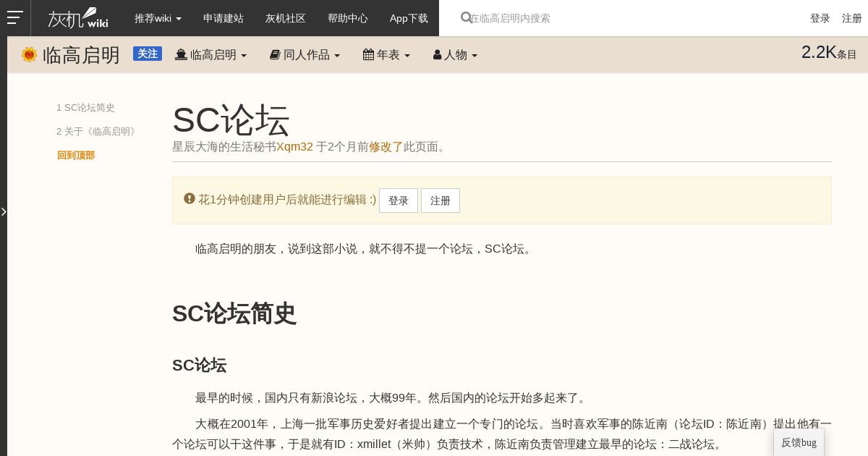Screen dimensions: 868x456
Task: Open 帮助中心 menu item
Action: point(348,18)
